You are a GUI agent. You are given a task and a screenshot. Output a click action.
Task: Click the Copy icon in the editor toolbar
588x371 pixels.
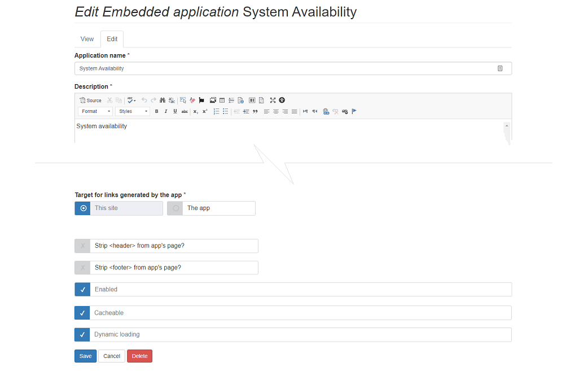click(119, 100)
